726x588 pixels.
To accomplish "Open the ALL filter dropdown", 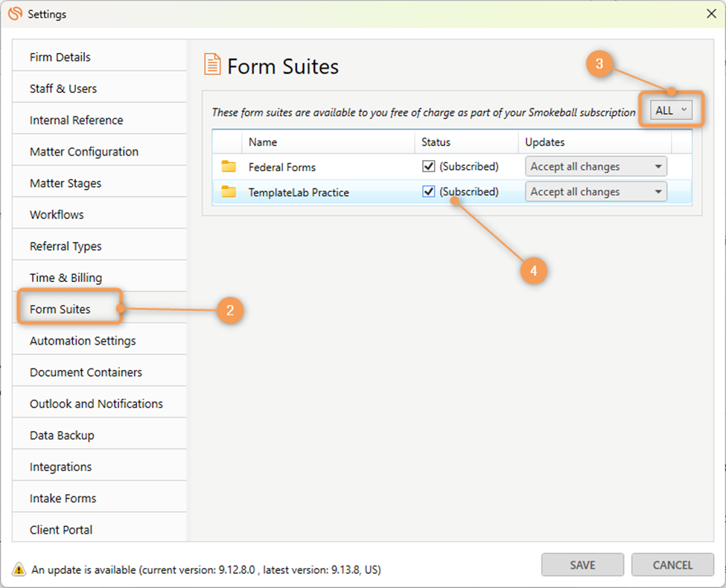I will pyautogui.click(x=671, y=111).
